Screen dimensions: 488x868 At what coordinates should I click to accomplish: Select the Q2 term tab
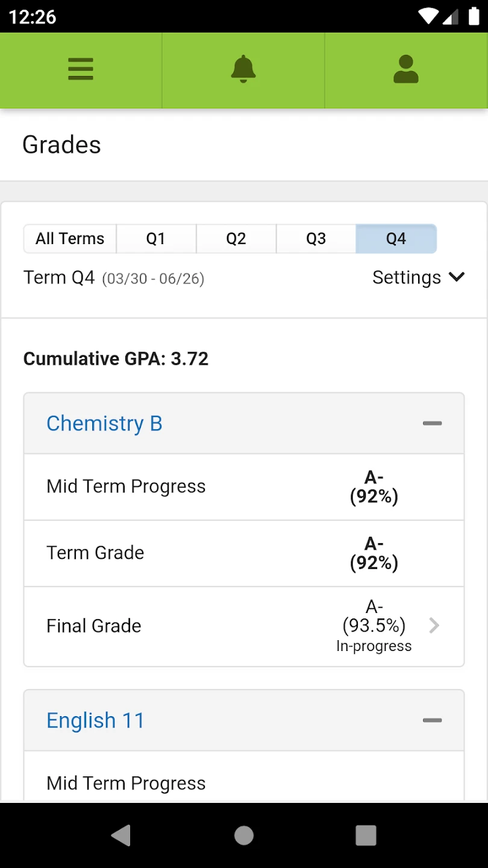point(236,239)
